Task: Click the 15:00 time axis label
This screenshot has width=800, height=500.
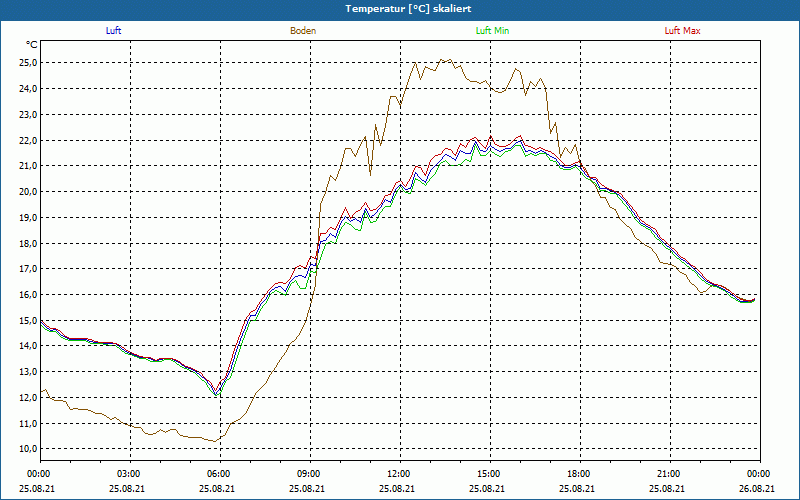Action: point(490,474)
